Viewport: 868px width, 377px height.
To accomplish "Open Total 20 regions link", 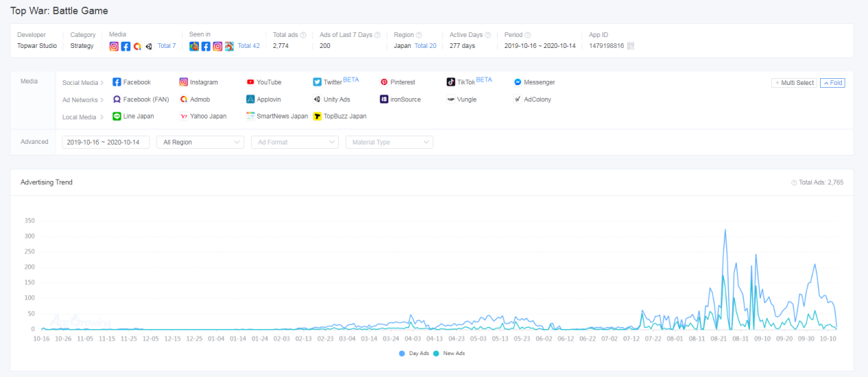I will (x=425, y=46).
